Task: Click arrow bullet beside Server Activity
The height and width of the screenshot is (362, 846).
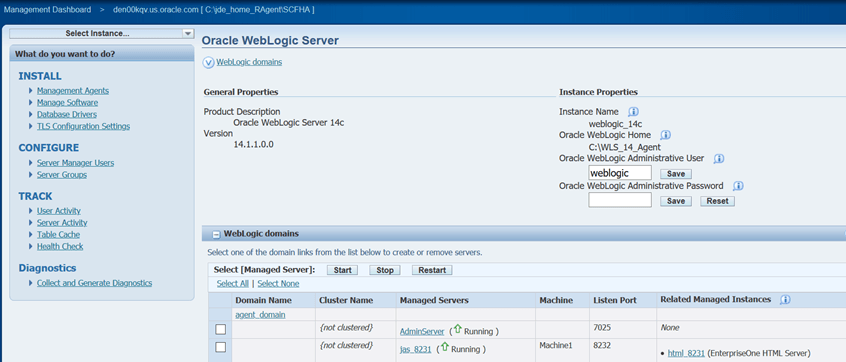Action: 31,222
